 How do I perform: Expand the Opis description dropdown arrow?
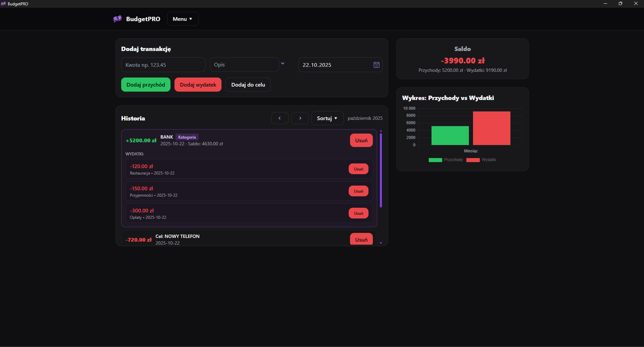283,63
